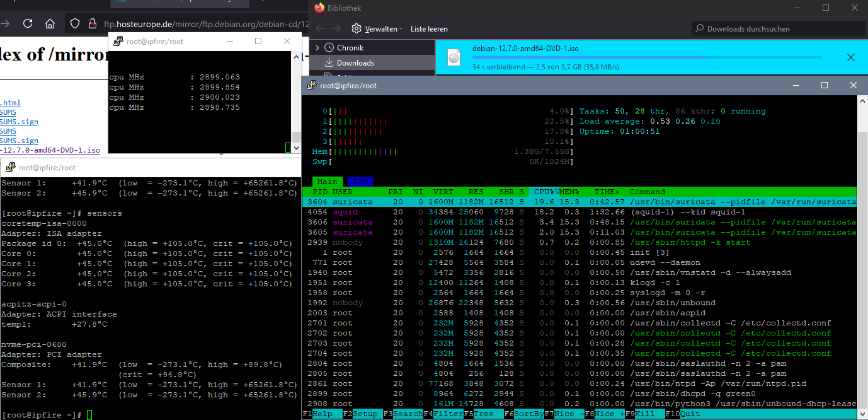This screenshot has width=868, height=420.
Task: Select the highlighted suricata process 3604 row
Action: [580, 202]
